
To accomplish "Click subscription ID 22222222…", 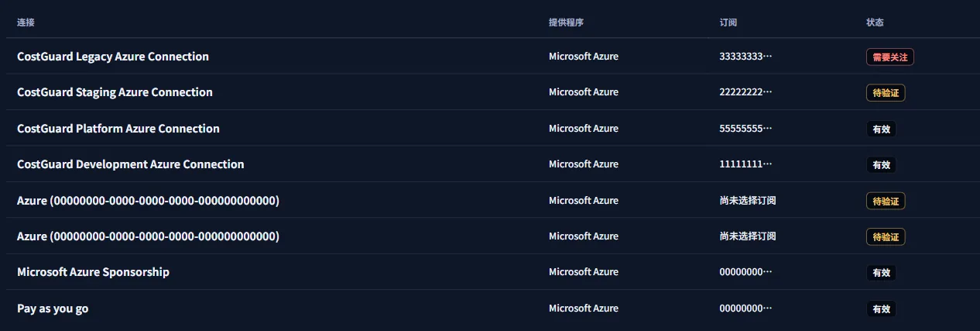I will [745, 92].
